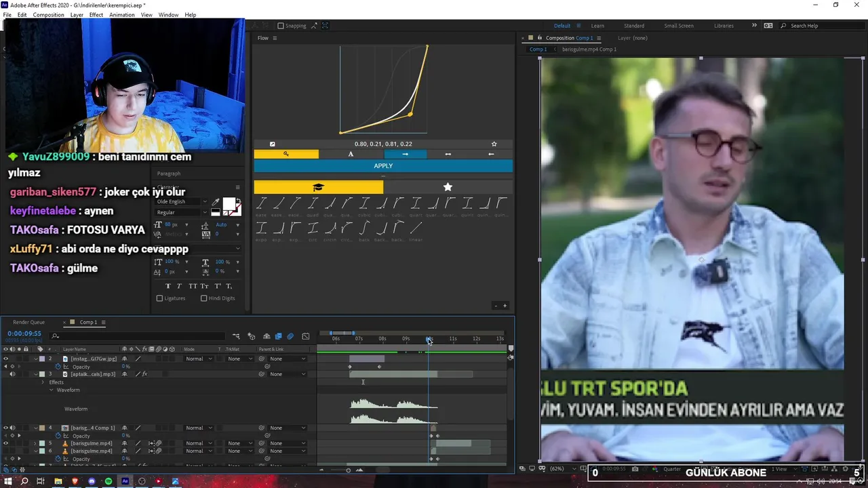
Task: Toggle Superscript text style
Action: coord(217,286)
